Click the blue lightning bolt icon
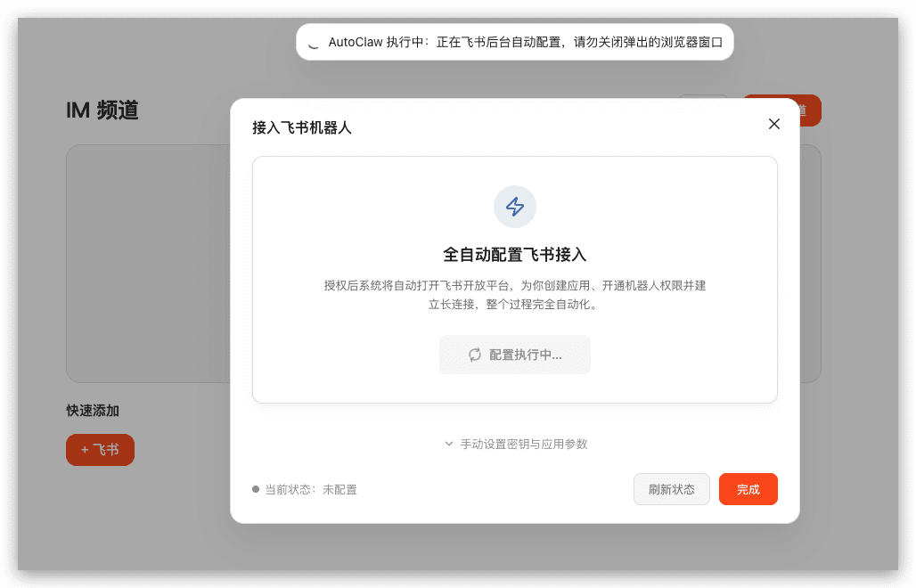 click(515, 207)
